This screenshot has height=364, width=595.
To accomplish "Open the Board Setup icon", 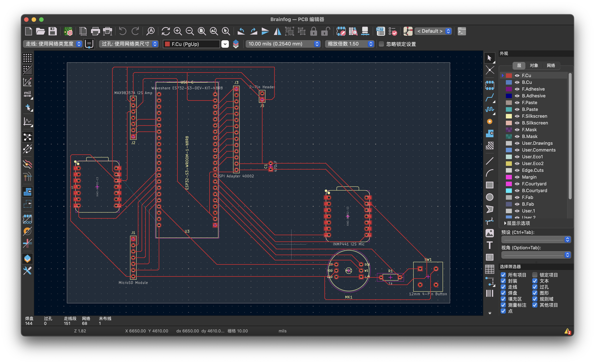I will [x=68, y=31].
